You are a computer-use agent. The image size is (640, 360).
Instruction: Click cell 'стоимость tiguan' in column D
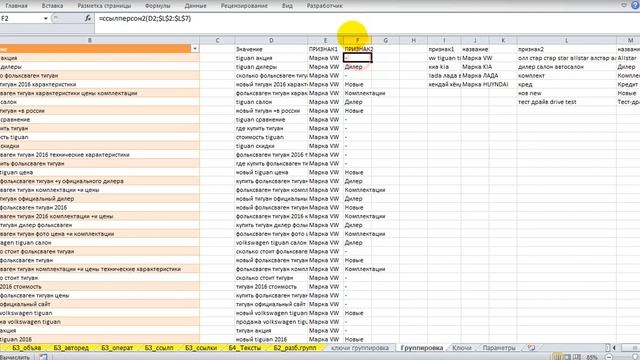(271, 137)
